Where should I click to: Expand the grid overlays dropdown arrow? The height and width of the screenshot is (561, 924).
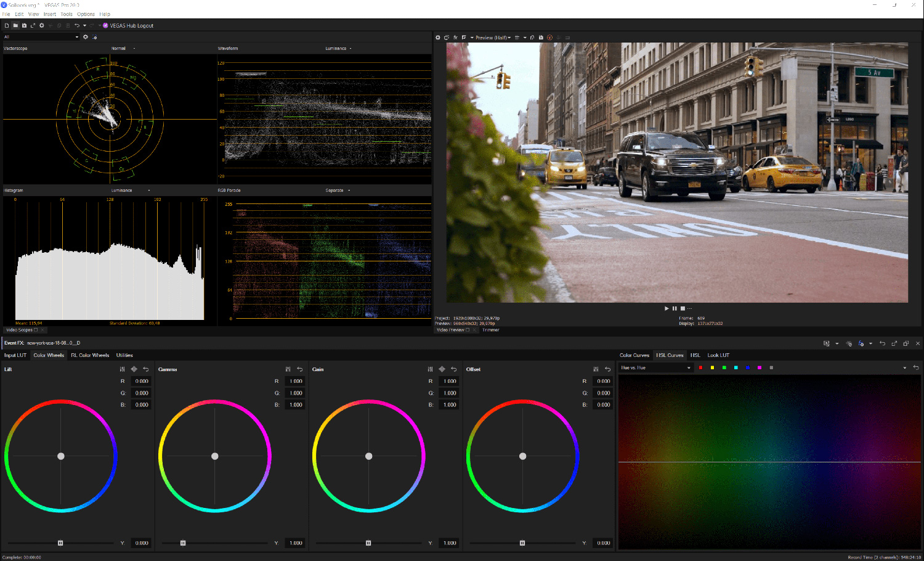click(x=525, y=38)
